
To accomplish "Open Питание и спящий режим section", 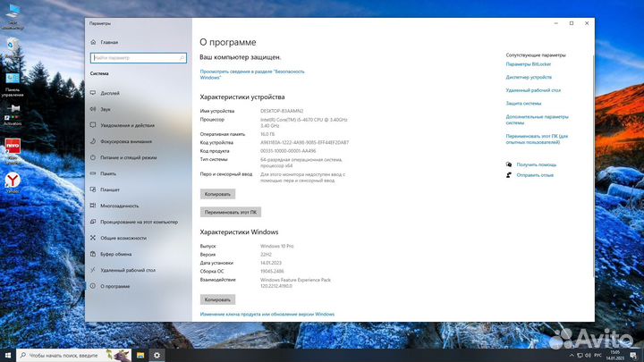I will tap(138, 157).
